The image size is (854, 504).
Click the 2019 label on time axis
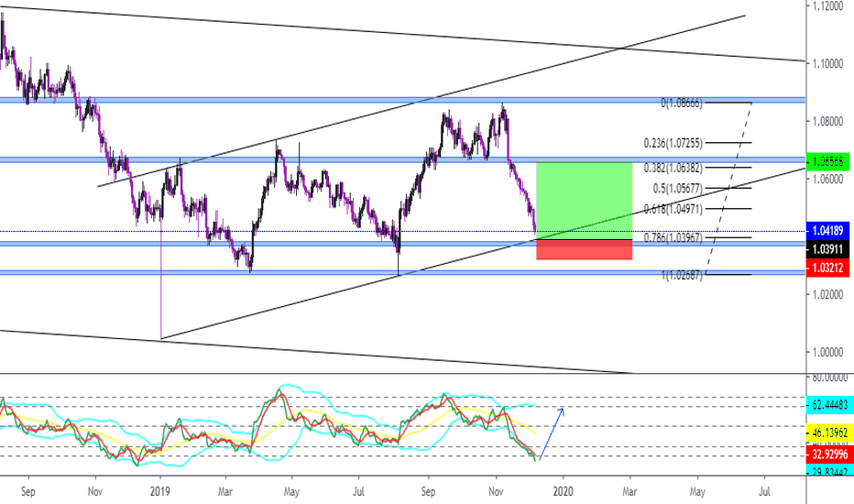(x=161, y=491)
